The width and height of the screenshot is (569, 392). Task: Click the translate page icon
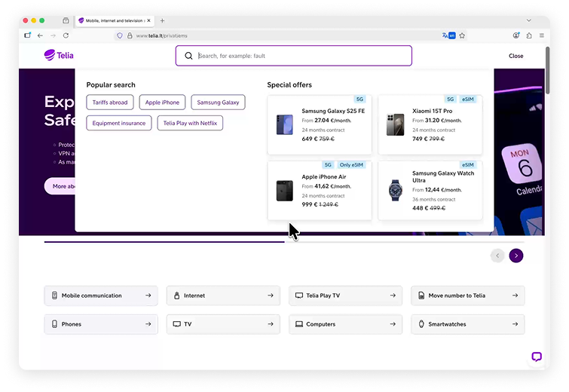[x=448, y=35]
